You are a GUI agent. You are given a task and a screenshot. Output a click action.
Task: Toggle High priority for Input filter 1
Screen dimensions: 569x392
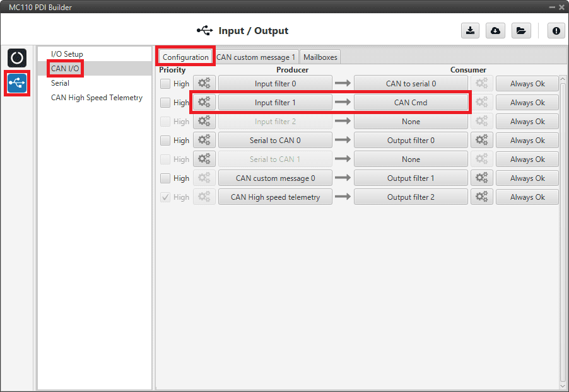pos(165,103)
